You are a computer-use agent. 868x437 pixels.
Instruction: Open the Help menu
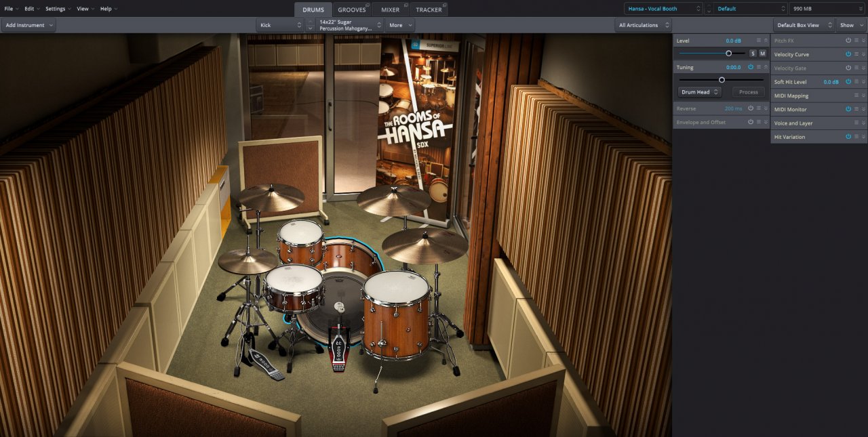(108, 9)
